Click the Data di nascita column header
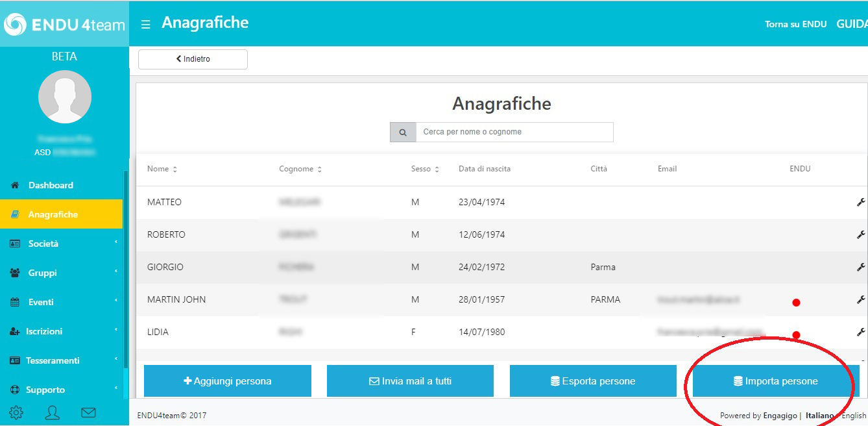The width and height of the screenshot is (868, 426). [x=485, y=169]
